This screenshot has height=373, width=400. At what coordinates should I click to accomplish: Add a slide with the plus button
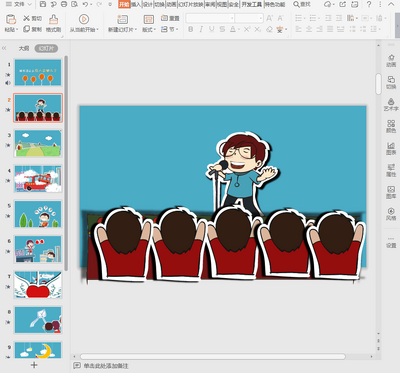click(34, 365)
